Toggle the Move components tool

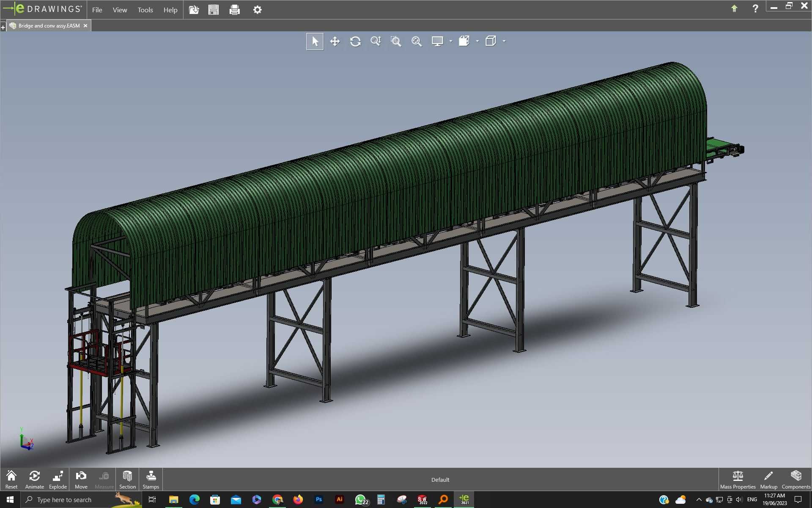click(x=81, y=480)
